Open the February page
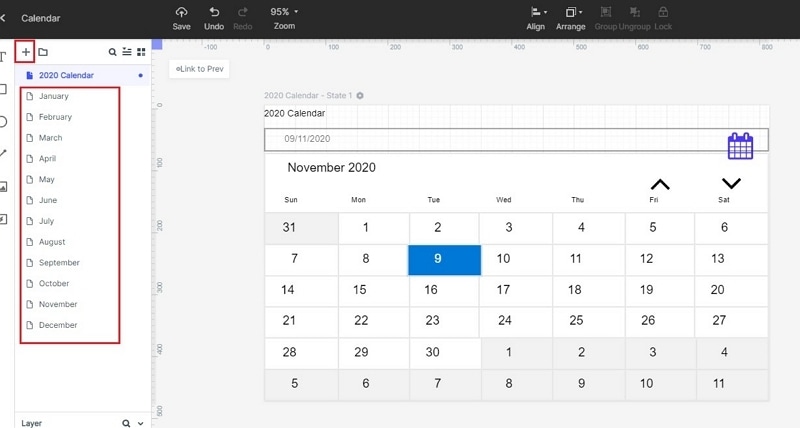 click(55, 117)
